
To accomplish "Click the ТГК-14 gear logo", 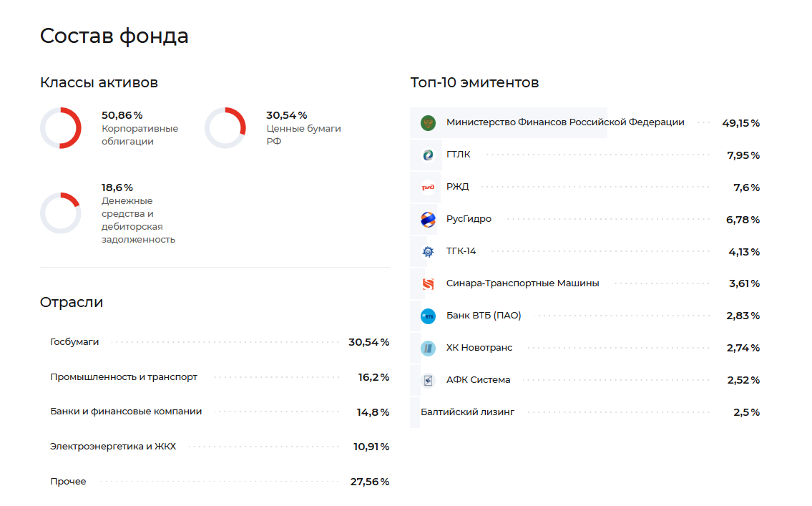I will point(428,252).
